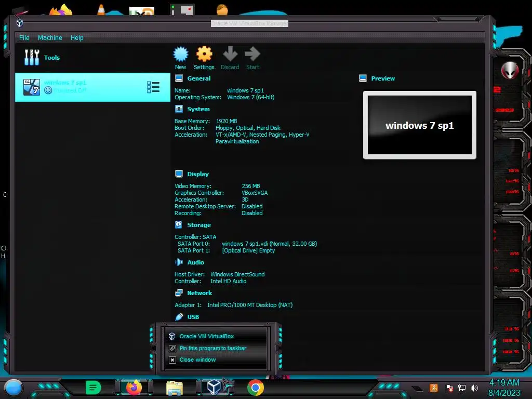Viewport: 532px width, 399px height.
Task: Click the network tray icon
Action: pos(461,388)
